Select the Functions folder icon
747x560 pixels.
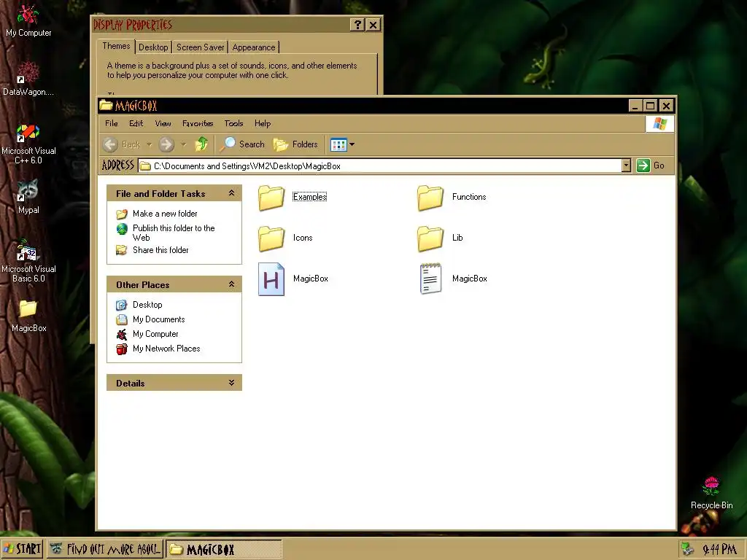430,197
